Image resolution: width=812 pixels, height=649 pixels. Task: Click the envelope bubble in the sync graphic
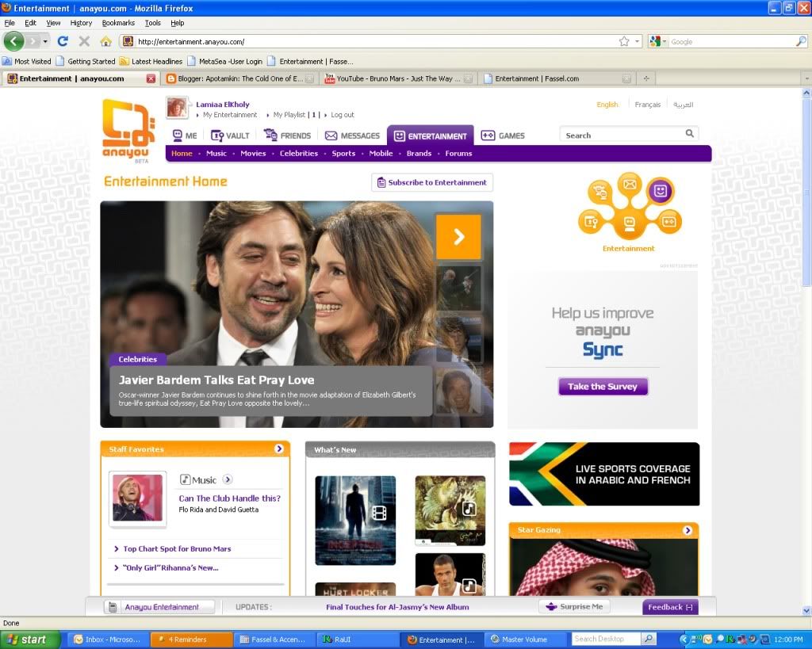(x=630, y=184)
